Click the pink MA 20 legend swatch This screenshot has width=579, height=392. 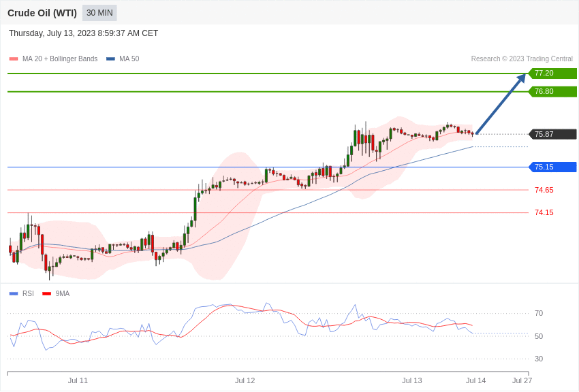[x=14, y=59]
